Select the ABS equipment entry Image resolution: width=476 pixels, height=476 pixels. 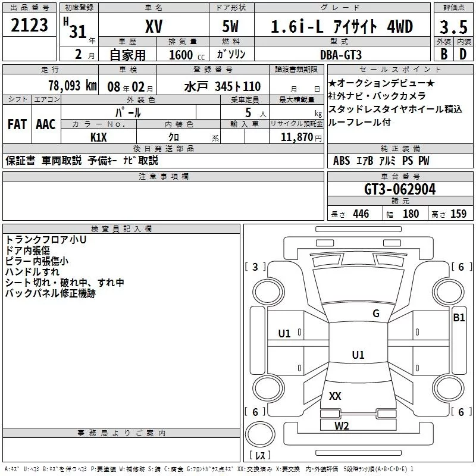[x=342, y=161]
